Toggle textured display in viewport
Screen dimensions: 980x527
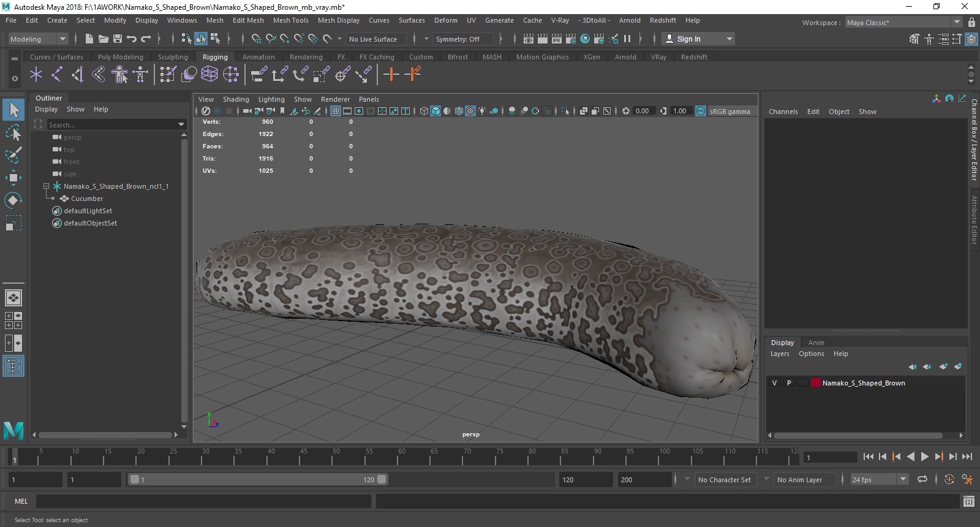click(470, 111)
